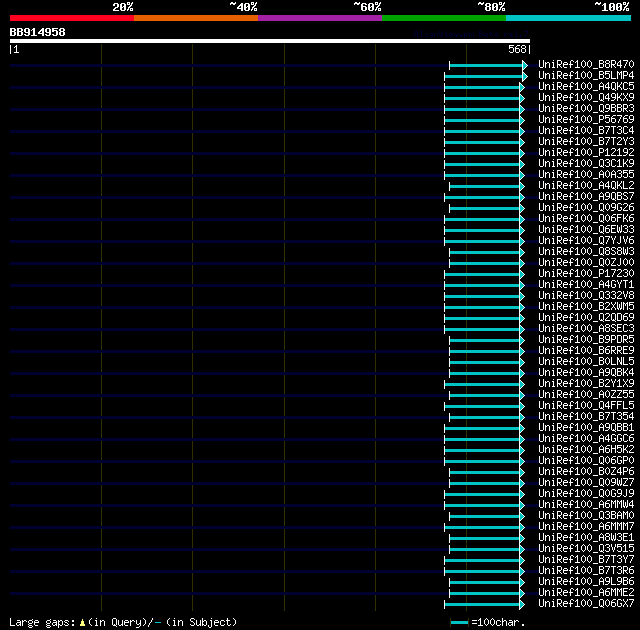Screen dimensions: 640x630
Task: Select the UniRef100_Q3BAM0 label
Action: pyautogui.click(x=586, y=516)
